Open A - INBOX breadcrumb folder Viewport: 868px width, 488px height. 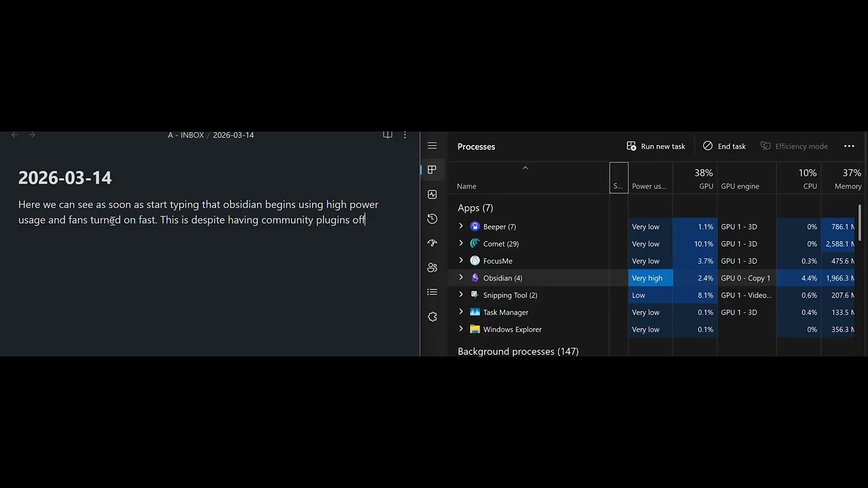pos(186,135)
